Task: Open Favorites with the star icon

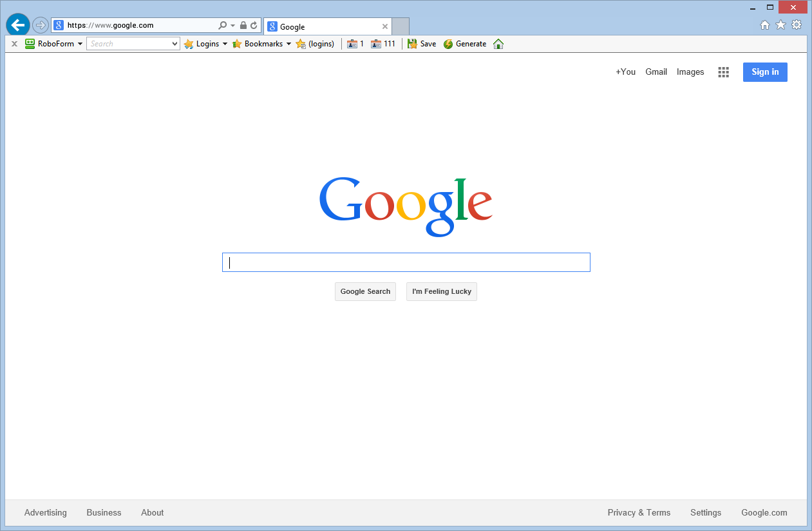Action: pos(780,25)
